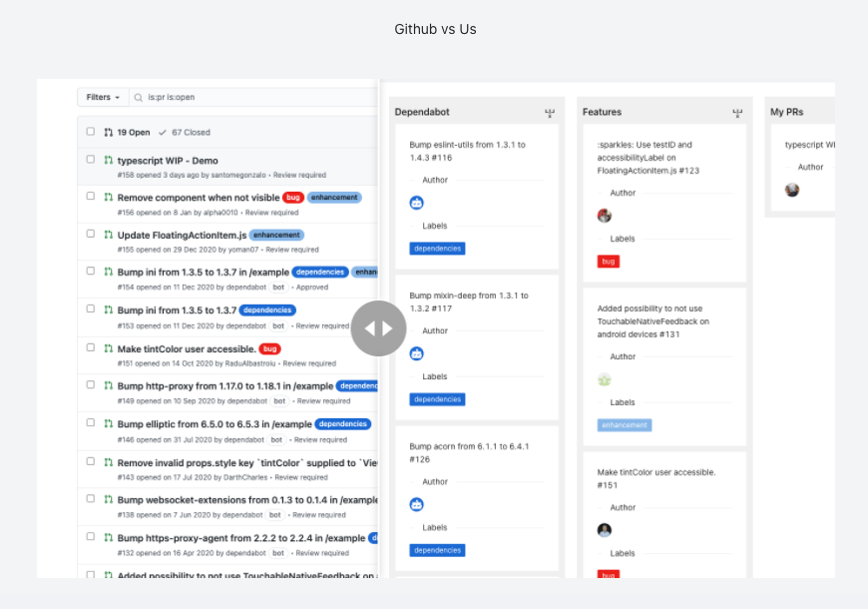The width and height of the screenshot is (868, 609).
Task: Click dependencies label on Bump elliptic row
Action: pyautogui.click(x=342, y=424)
